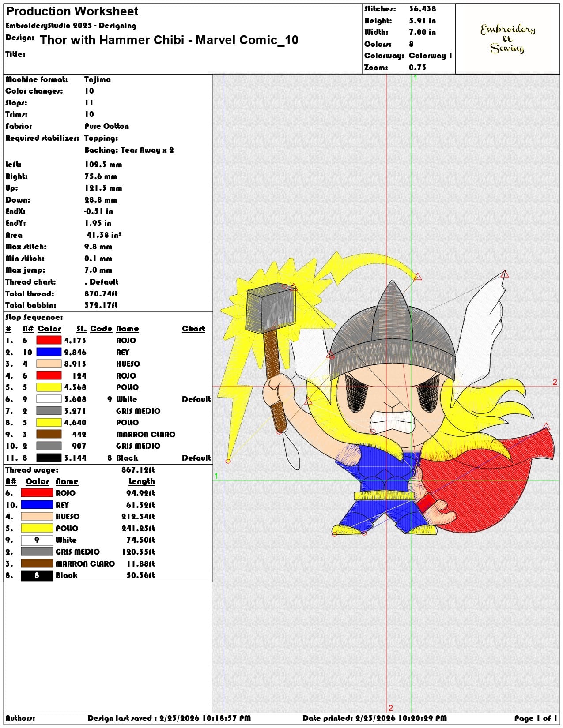Click REY swatch in Thread usage list
The width and height of the screenshot is (563, 728).
pyautogui.click(x=37, y=505)
